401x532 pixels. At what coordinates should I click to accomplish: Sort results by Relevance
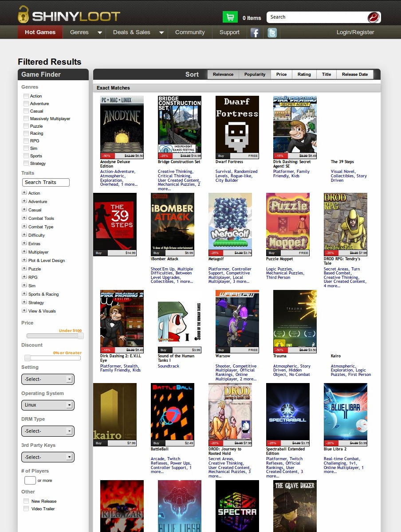[x=223, y=74]
